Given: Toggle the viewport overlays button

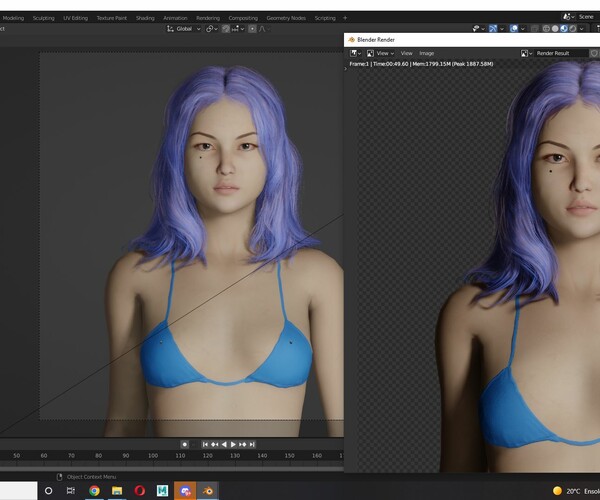Looking at the screenshot, I should [514, 29].
